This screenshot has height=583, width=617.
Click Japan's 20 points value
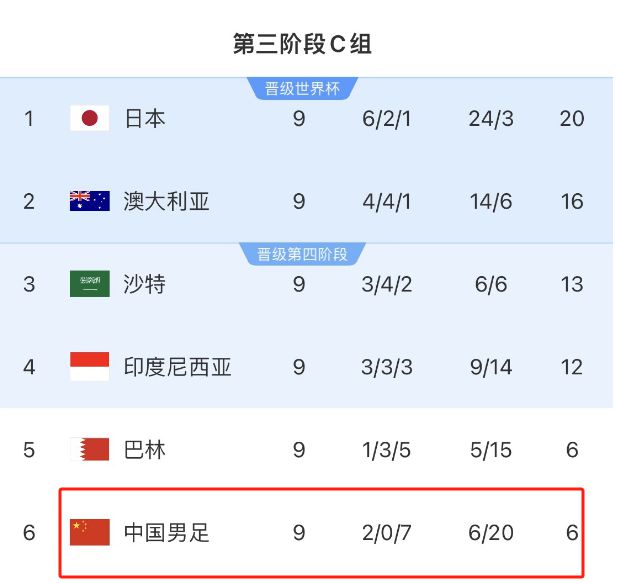tap(572, 119)
